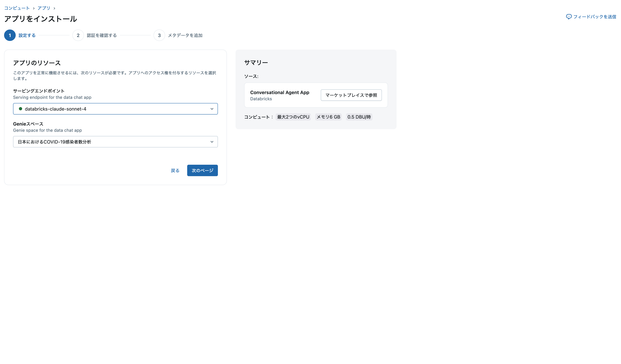Select step 2 認証を確認する
Viewport: 621px width, 364px height.
(102, 35)
